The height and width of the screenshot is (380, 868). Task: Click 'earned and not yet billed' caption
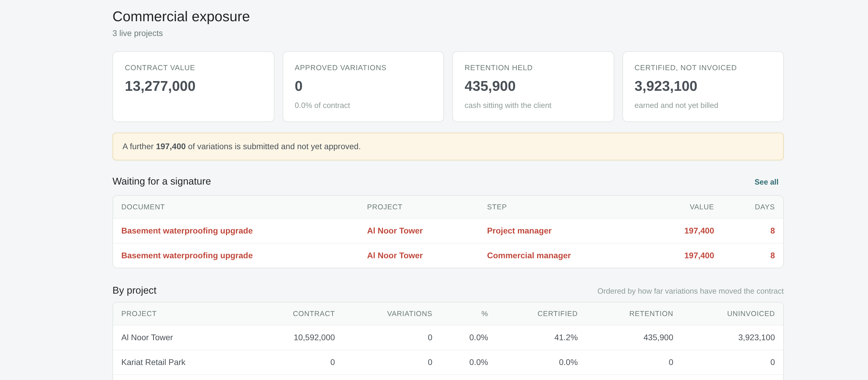pos(676,105)
